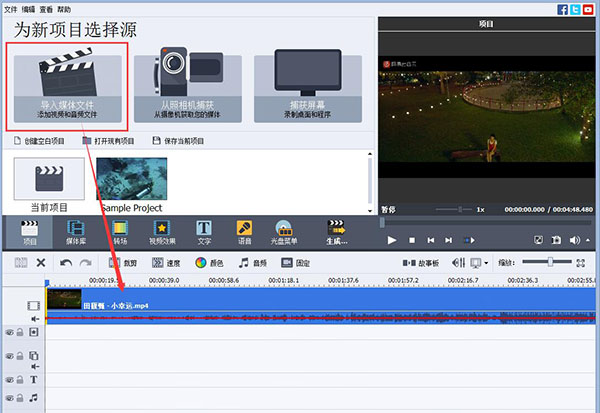The width and height of the screenshot is (600, 413).
Task: Create a blank project (创建空白项目)
Action: pos(39,141)
